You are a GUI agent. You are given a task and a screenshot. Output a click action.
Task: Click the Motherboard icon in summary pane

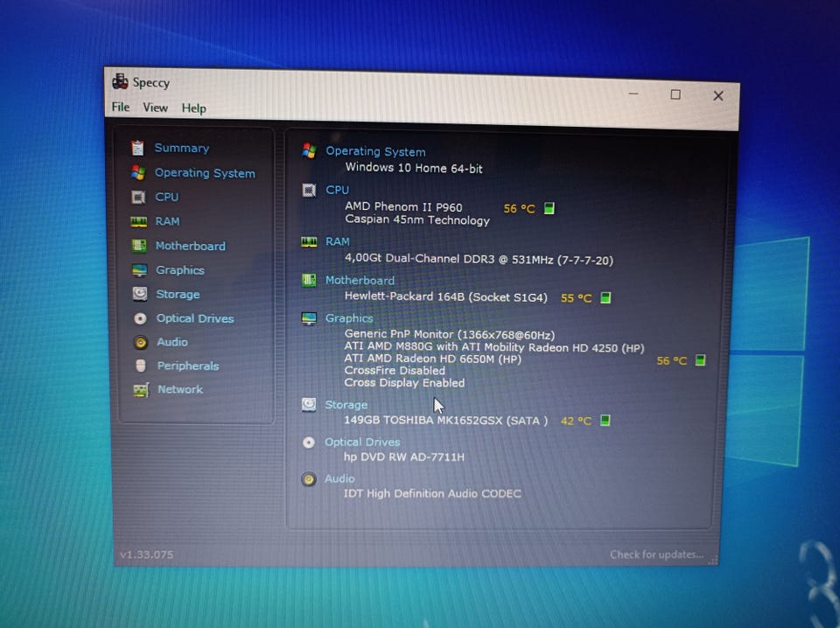(x=309, y=280)
